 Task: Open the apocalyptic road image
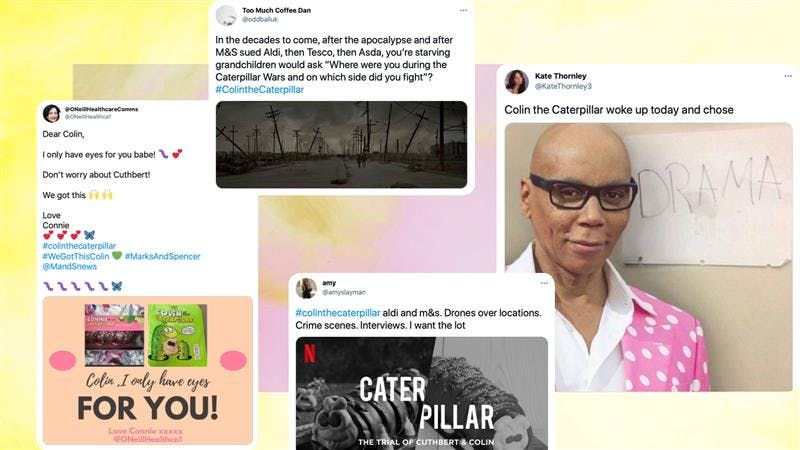(341, 144)
